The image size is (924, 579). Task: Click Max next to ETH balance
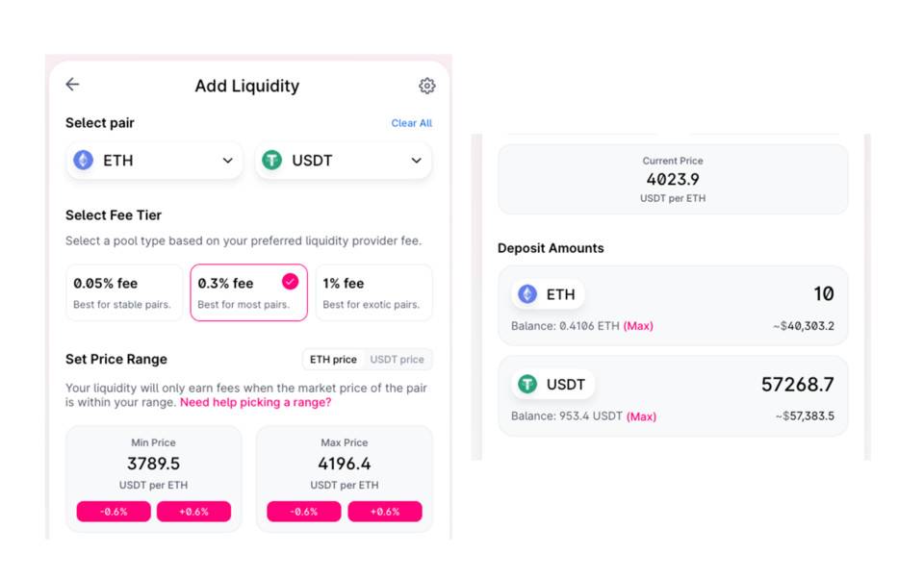[638, 326]
